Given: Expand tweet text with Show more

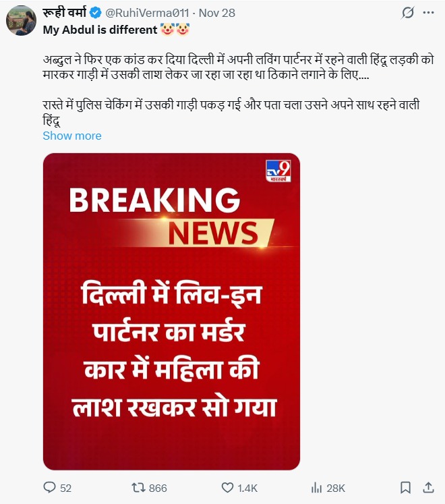Looking at the screenshot, I should pyautogui.click(x=72, y=136).
